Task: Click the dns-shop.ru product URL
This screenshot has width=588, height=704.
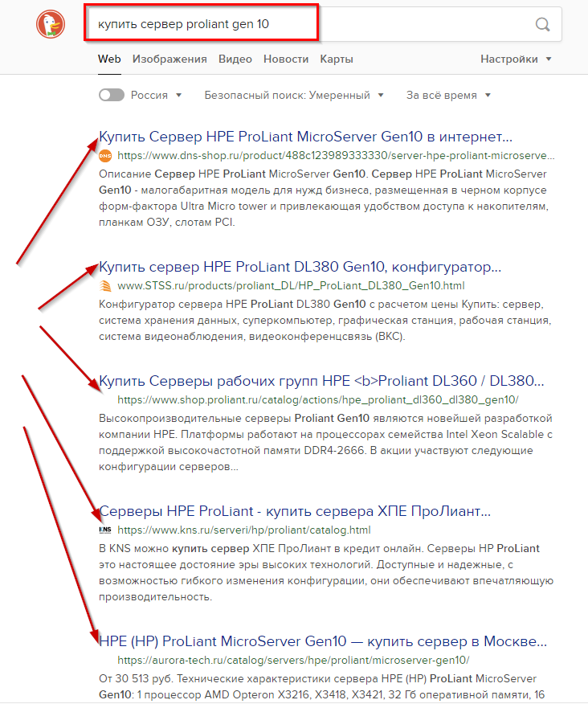Action: click(337, 156)
